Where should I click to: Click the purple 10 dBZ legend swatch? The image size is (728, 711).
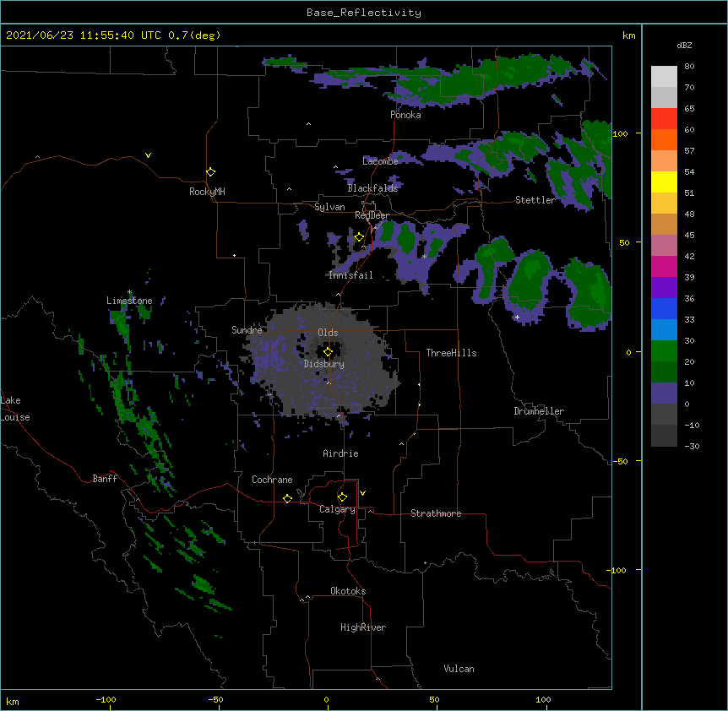click(664, 393)
